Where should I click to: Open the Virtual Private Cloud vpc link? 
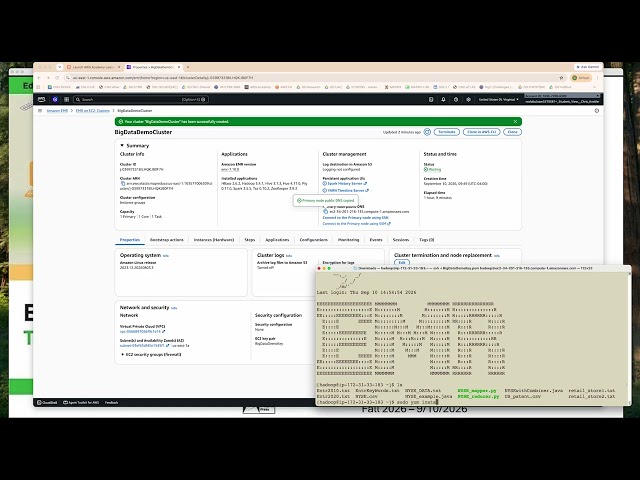pyautogui.click(x=142, y=332)
